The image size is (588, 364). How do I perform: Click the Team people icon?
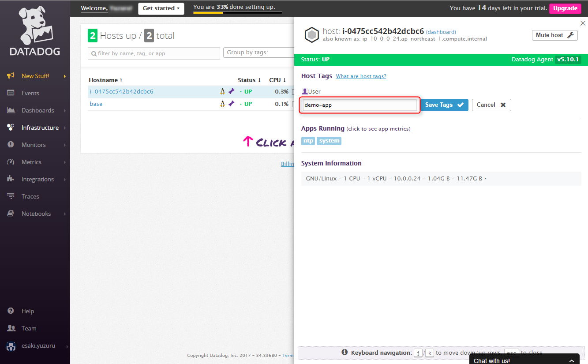pos(11,328)
